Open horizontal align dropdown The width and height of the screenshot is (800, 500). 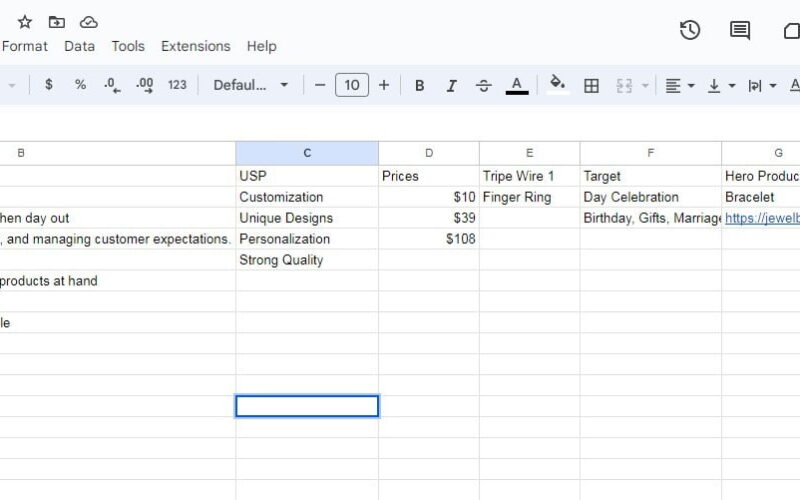(x=680, y=85)
